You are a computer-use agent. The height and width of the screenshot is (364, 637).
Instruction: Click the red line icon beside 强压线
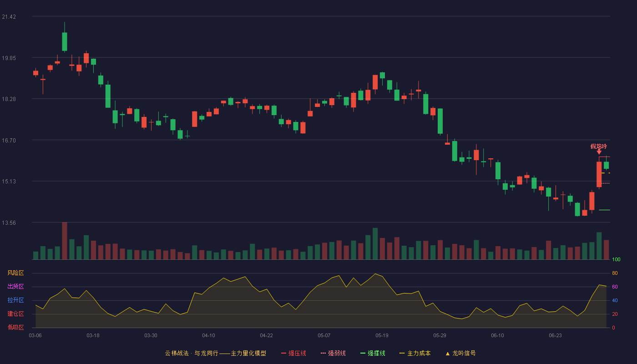[283, 353]
